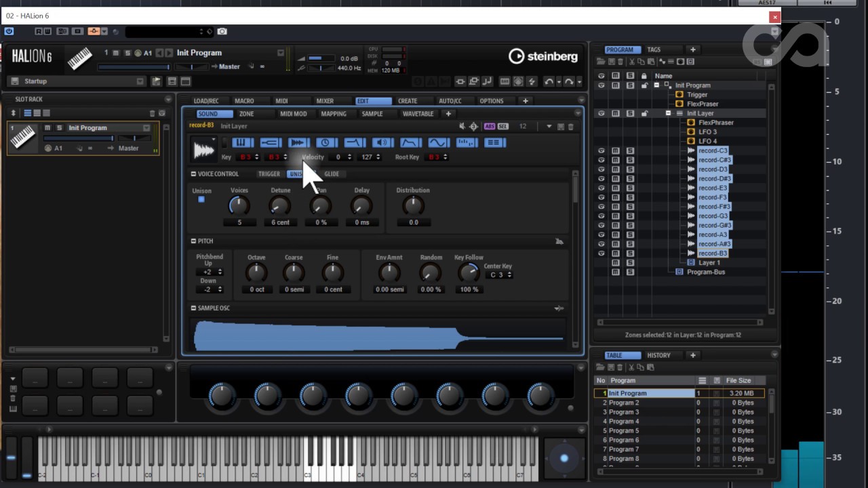The height and width of the screenshot is (488, 868).
Task: Click the Distribution knob
Action: [413, 205]
